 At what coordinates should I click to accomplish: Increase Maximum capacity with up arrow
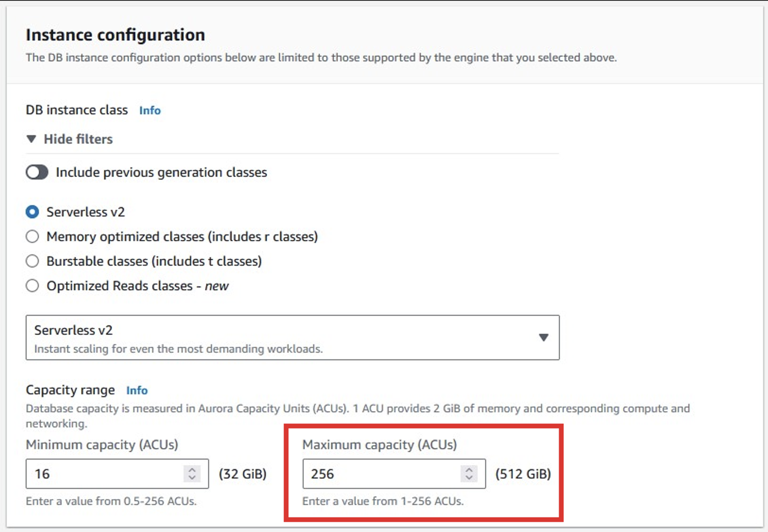(x=469, y=469)
